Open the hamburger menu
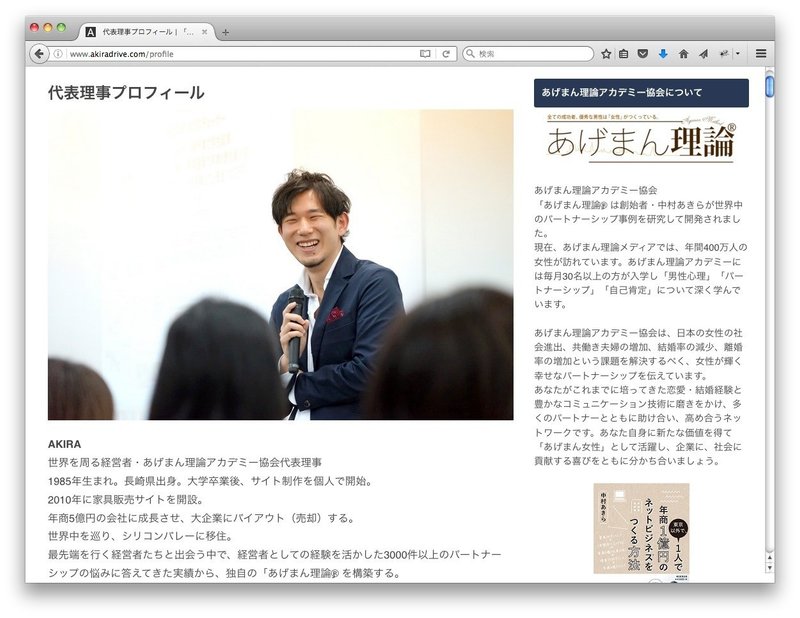This screenshot has width=800, height=618. pos(761,54)
